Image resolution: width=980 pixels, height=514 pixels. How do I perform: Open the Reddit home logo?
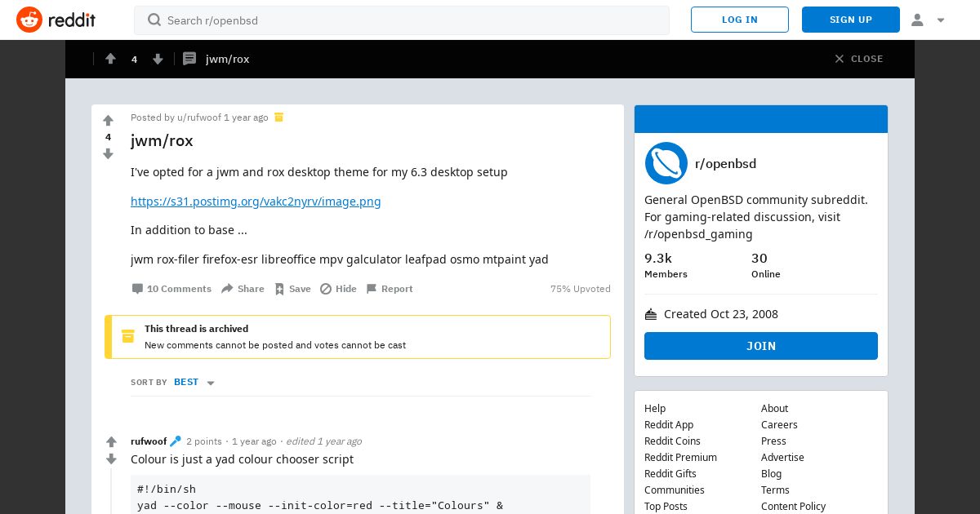click(56, 20)
